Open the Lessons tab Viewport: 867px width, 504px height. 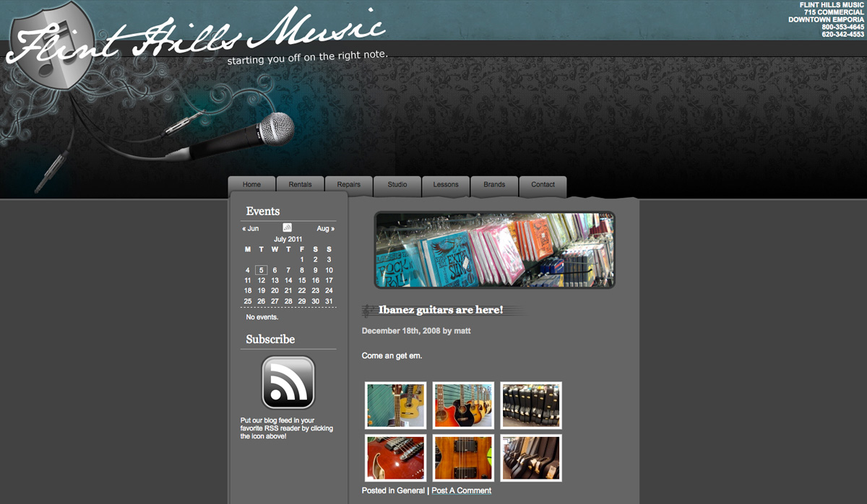click(446, 185)
